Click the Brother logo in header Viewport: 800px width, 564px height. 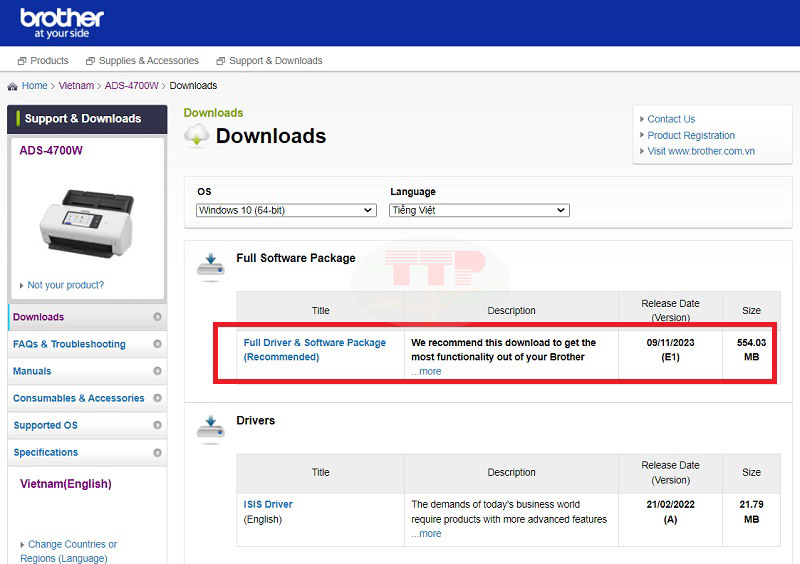pos(62,23)
